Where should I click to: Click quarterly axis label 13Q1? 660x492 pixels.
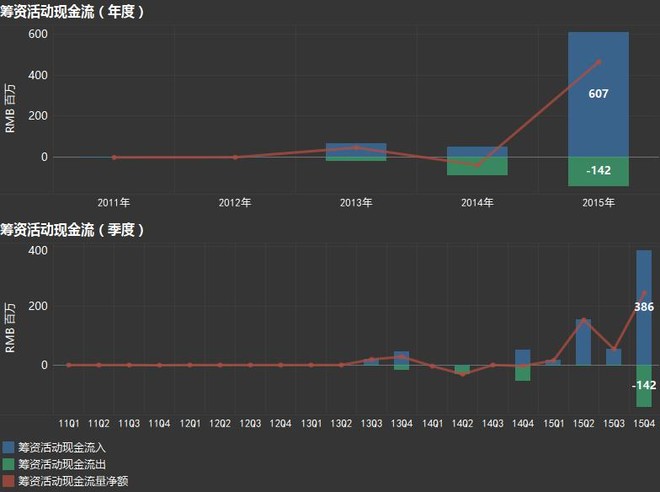[311, 423]
